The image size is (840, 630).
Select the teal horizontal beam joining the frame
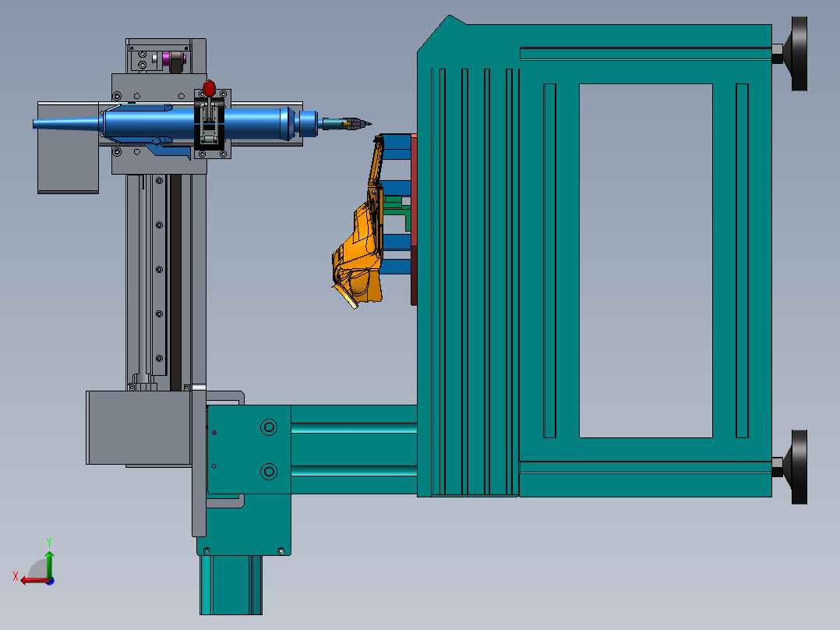click(354, 449)
